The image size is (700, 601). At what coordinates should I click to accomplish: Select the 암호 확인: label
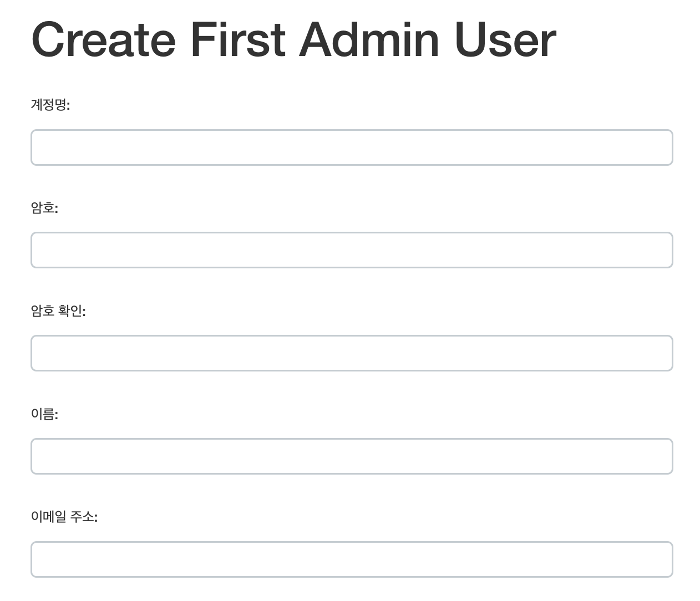pos(58,311)
